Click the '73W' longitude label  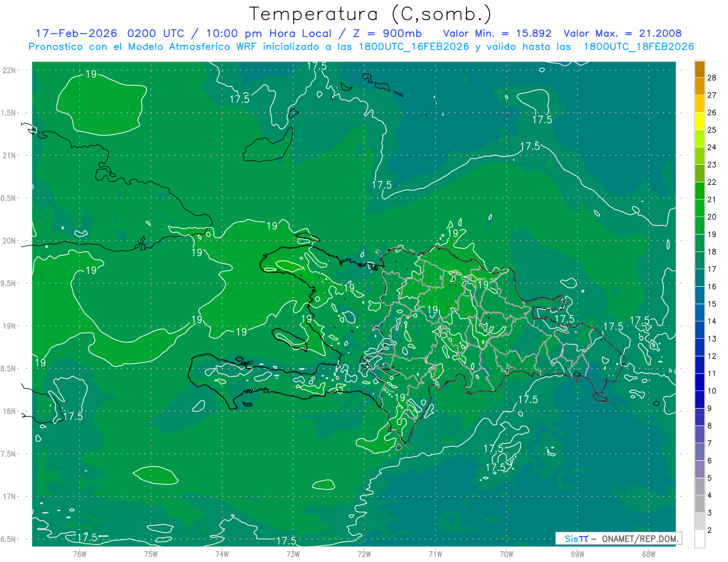293,553
